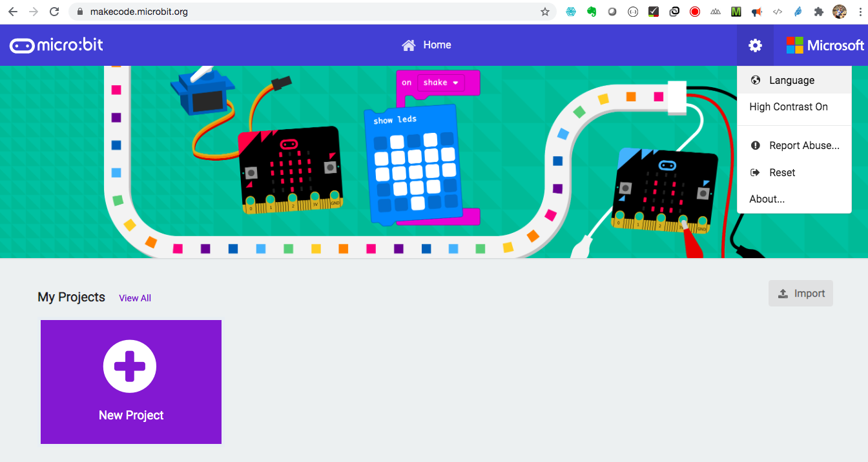Open the 'shake' dropdown on pink block
This screenshot has height=462, width=868.
[441, 83]
